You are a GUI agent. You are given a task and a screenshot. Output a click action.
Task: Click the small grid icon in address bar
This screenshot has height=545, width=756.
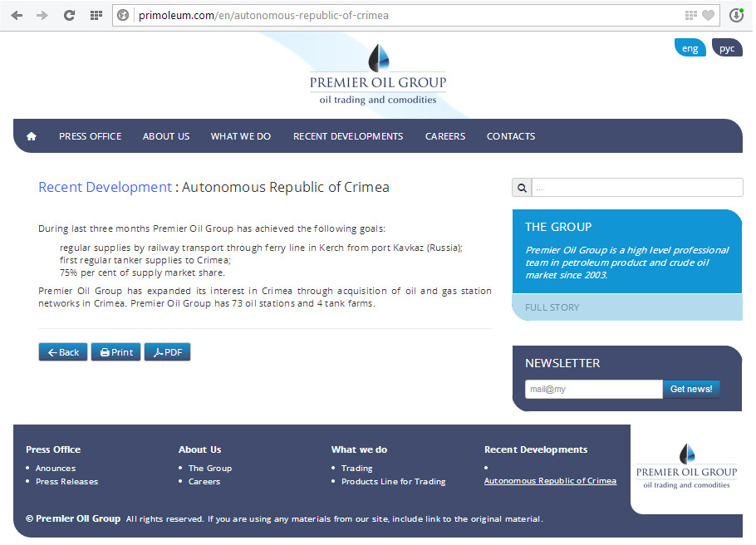691,16
